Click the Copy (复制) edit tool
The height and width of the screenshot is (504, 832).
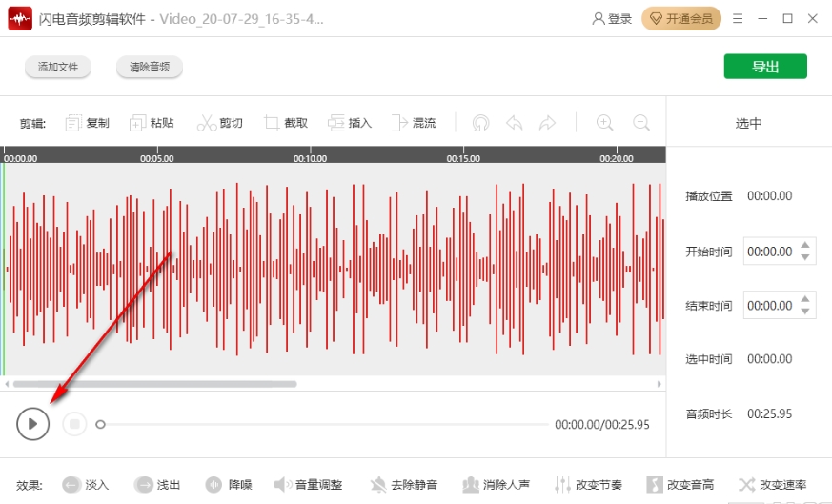point(87,123)
